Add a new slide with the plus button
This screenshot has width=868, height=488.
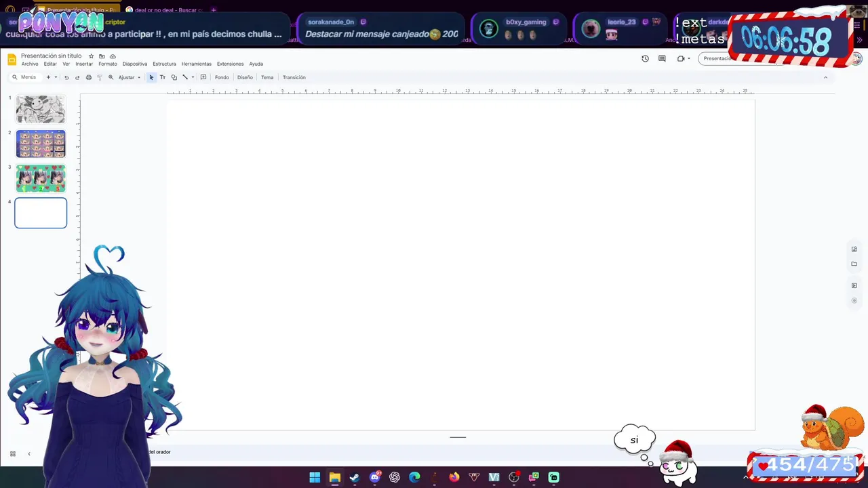[x=48, y=77]
